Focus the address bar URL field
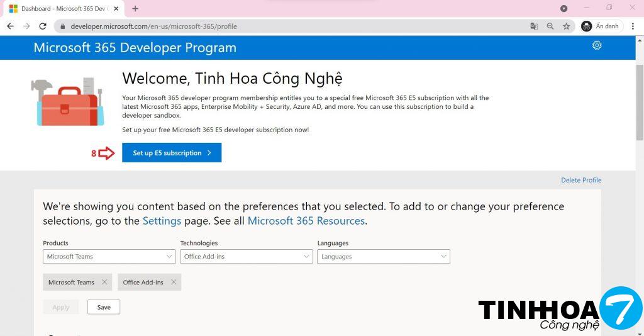This screenshot has height=336, width=644. pos(283,26)
